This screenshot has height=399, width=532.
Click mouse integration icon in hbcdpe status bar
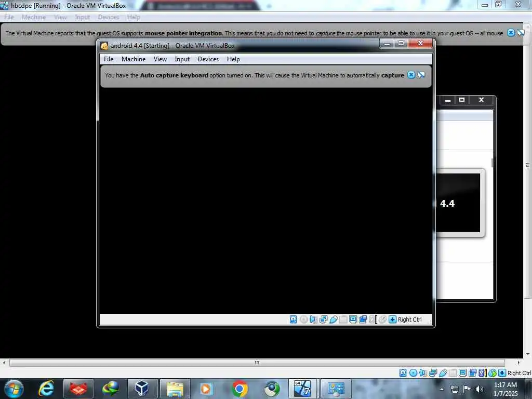(x=493, y=373)
